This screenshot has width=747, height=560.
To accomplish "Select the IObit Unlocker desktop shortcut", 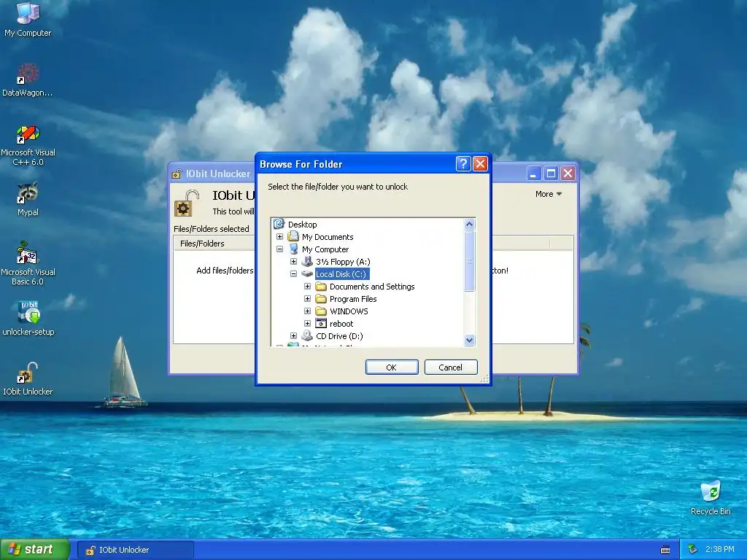I will pyautogui.click(x=28, y=378).
